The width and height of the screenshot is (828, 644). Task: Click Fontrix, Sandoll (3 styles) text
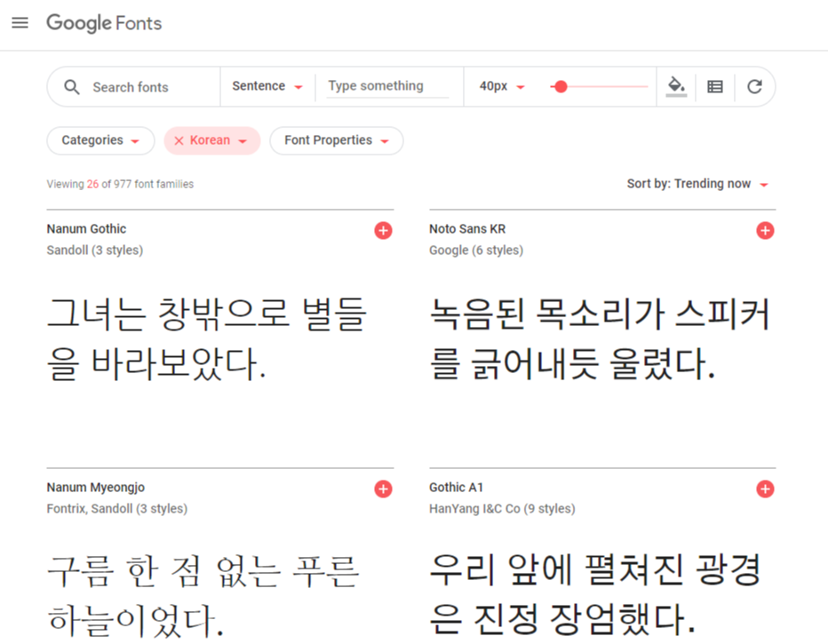point(117,509)
